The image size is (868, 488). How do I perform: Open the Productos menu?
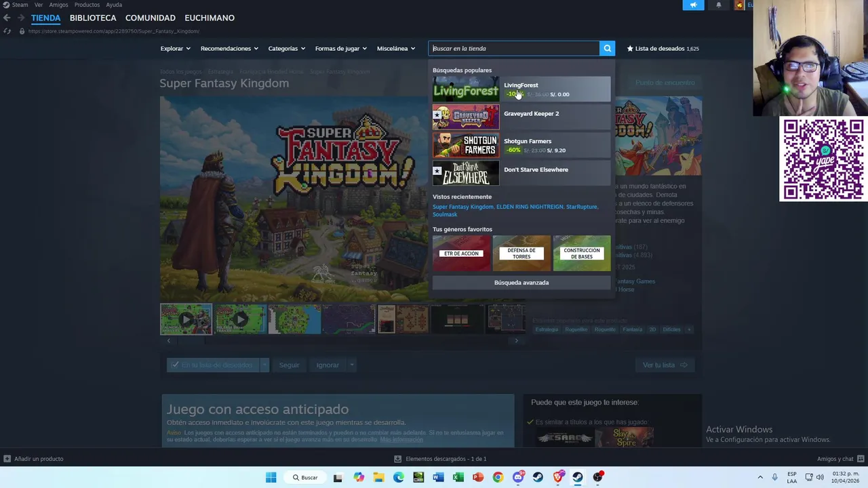(87, 5)
